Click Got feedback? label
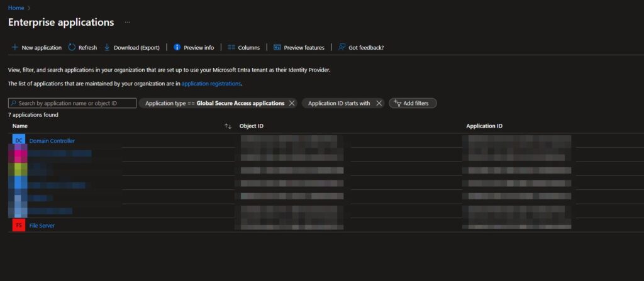644x281 pixels. point(367,48)
